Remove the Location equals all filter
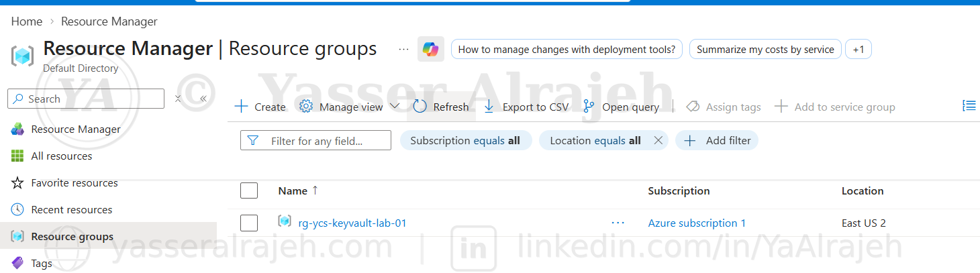The width and height of the screenshot is (980, 273). pyautogui.click(x=658, y=140)
